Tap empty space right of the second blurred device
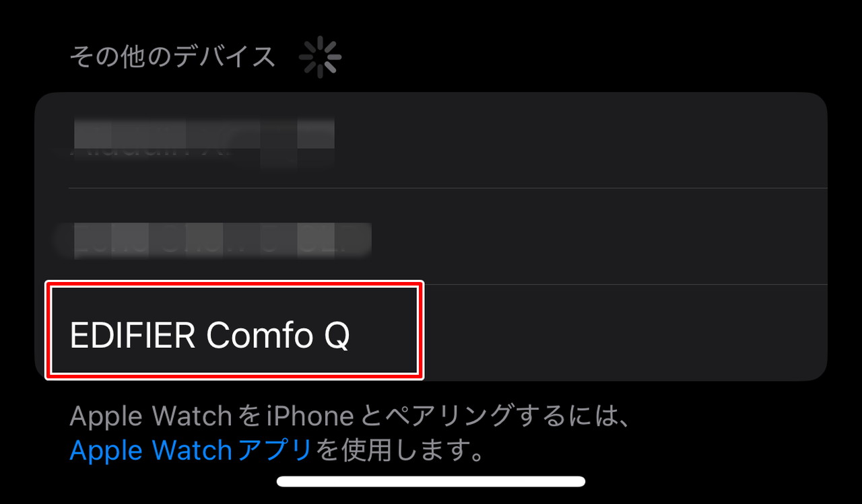Screen dimensions: 862x504 (x=598, y=236)
